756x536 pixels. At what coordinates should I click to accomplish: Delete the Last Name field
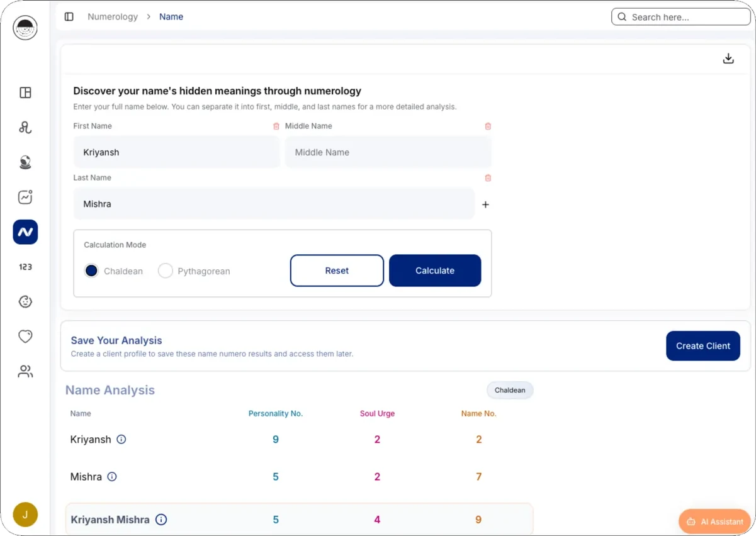pos(488,178)
